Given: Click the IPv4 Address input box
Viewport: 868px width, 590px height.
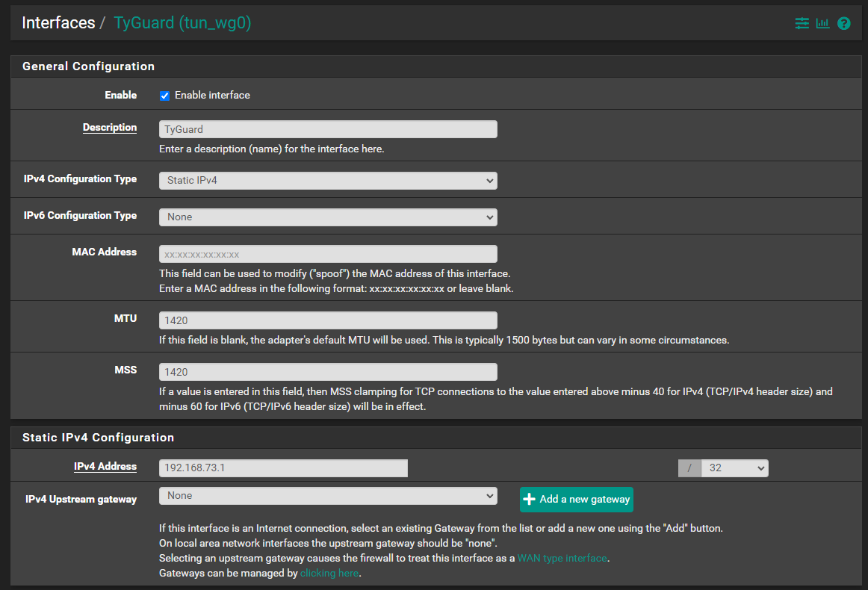Looking at the screenshot, I should [x=283, y=468].
